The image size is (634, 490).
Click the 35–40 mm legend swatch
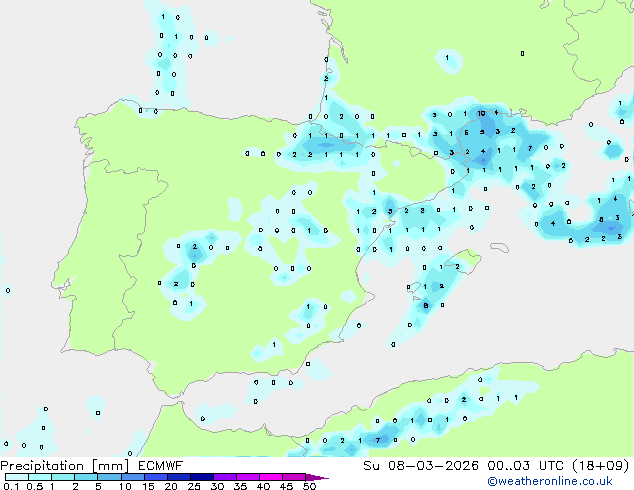[x=247, y=477]
